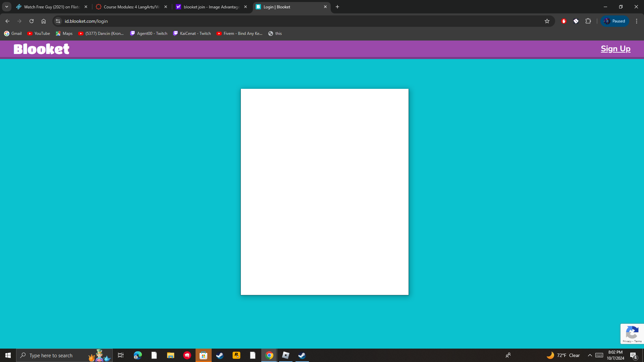The height and width of the screenshot is (362, 644).
Task: Open a new browser tab
Action: click(x=337, y=7)
